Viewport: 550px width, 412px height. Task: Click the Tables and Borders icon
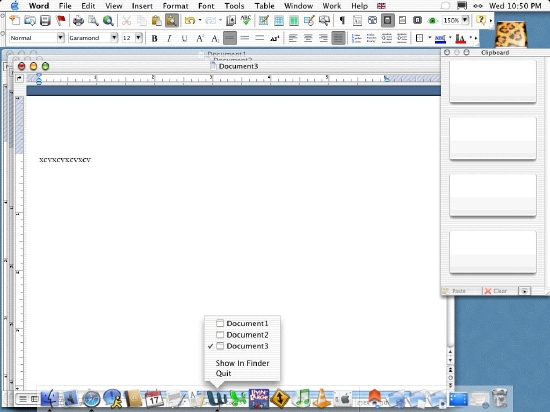pyautogui.click(x=263, y=20)
